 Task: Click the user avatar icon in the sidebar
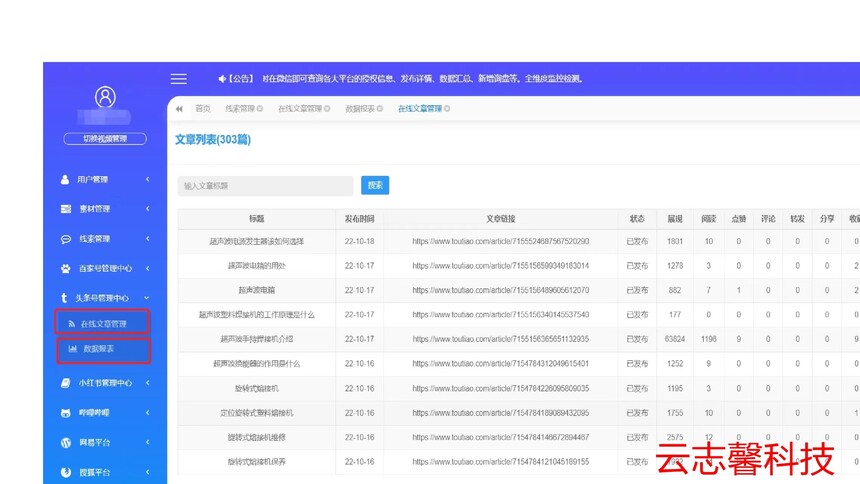[105, 97]
